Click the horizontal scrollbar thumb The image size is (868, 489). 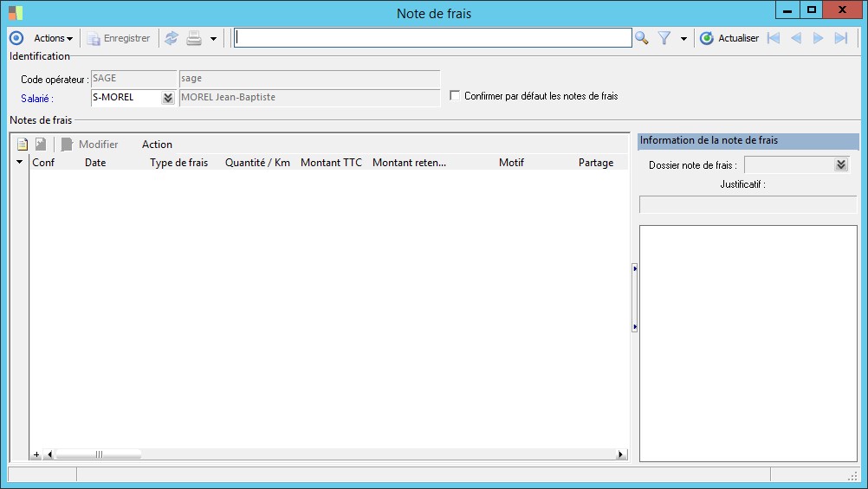point(99,454)
